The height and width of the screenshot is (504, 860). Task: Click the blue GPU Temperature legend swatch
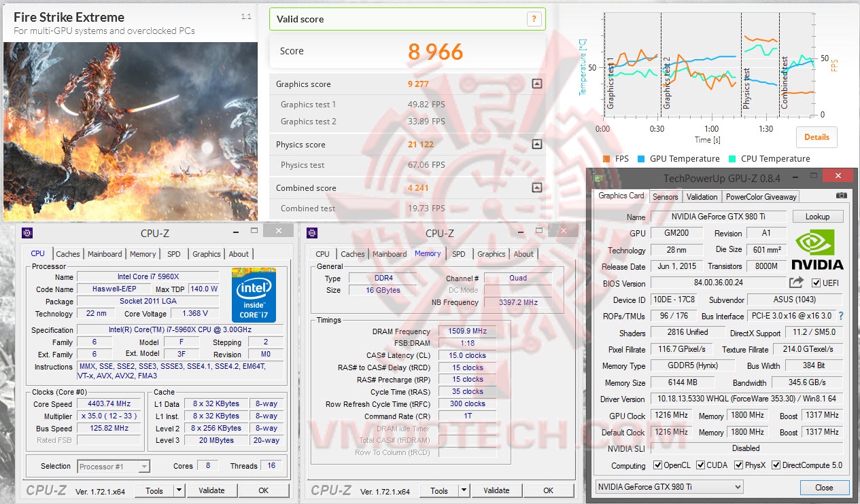tap(641, 159)
